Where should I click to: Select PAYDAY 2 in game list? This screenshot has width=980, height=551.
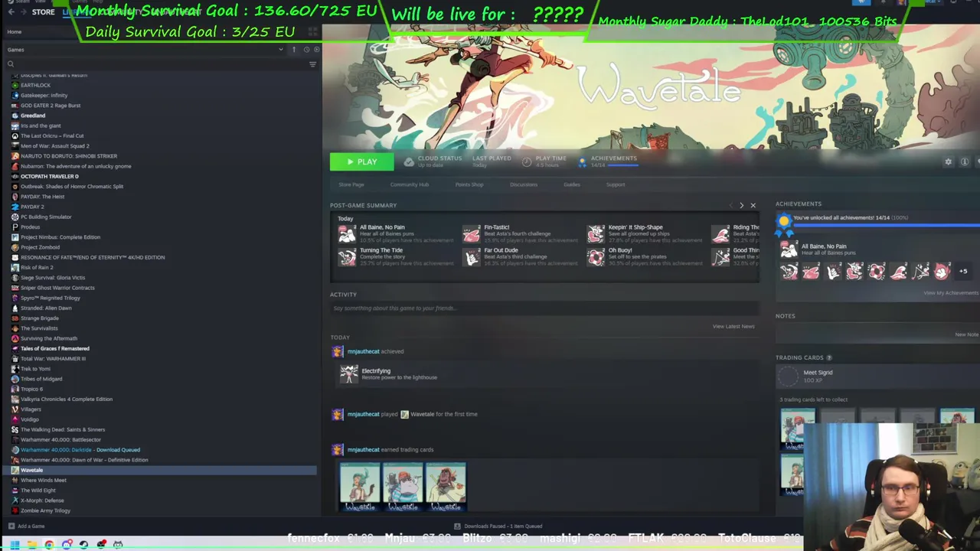(x=32, y=207)
